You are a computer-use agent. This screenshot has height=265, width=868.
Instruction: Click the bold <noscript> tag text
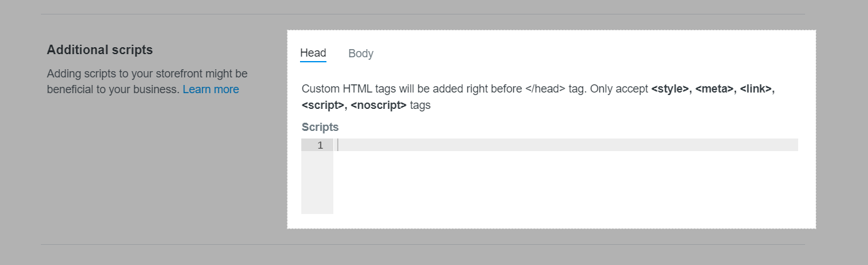coord(379,106)
